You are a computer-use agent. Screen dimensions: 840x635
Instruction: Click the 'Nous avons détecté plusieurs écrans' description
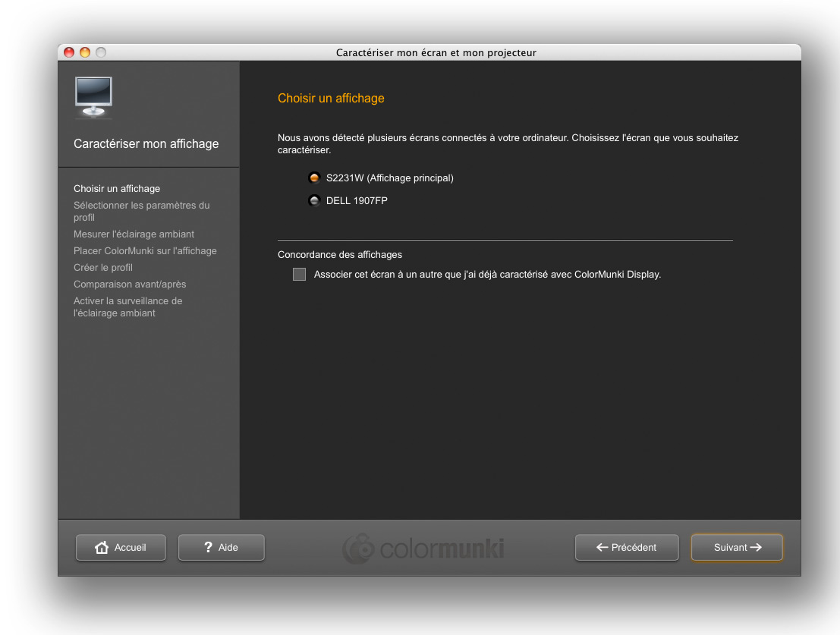pyautogui.click(x=508, y=143)
